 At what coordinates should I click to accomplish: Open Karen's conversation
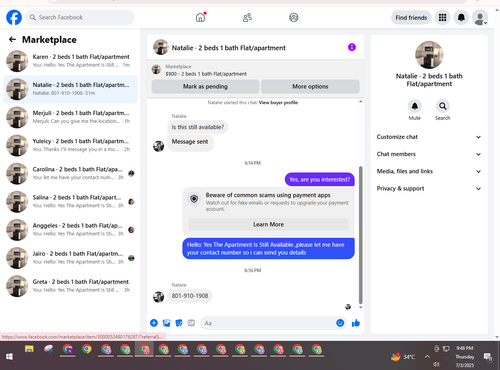click(x=70, y=61)
